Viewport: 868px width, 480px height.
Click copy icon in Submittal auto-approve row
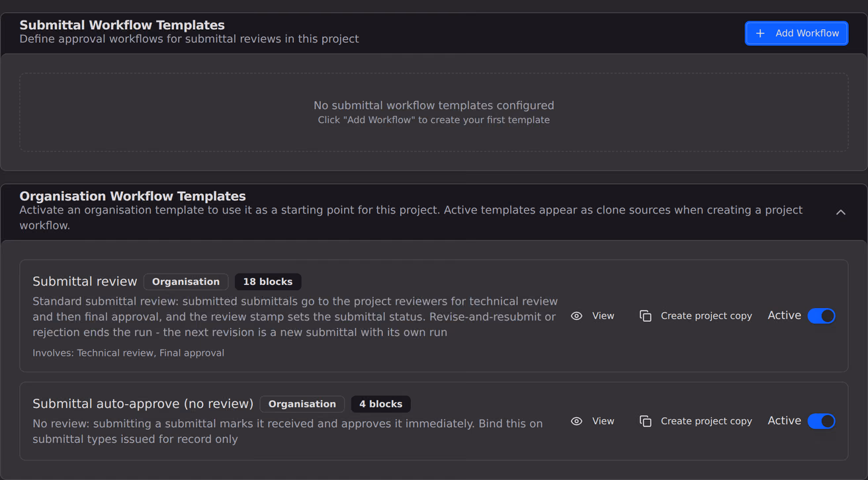pos(646,421)
